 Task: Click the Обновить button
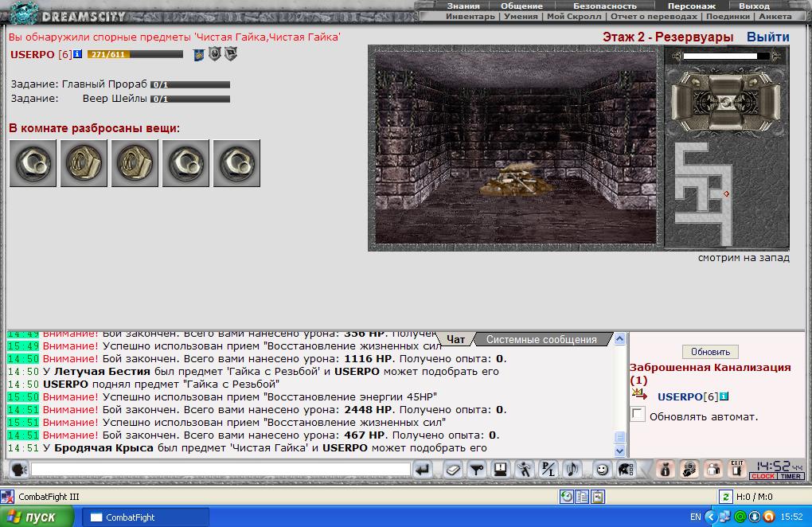(710, 352)
